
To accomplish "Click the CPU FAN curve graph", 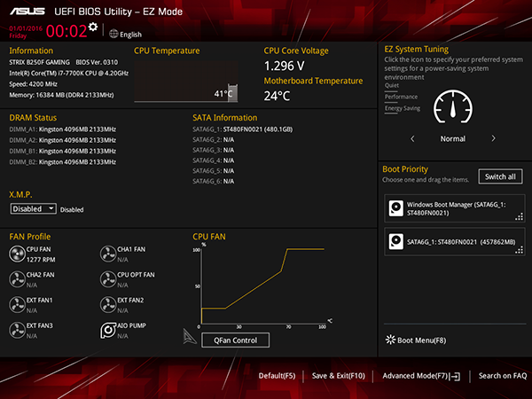I will pyautogui.click(x=263, y=286).
